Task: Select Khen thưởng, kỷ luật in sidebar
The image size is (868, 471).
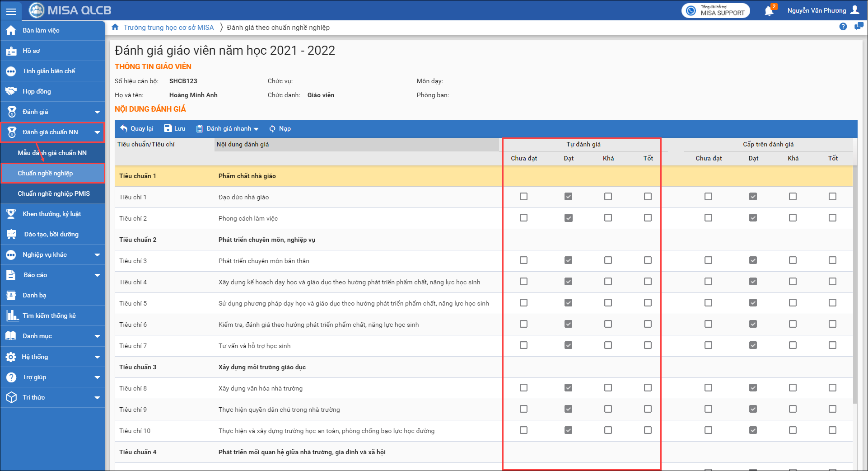Action: tap(51, 214)
